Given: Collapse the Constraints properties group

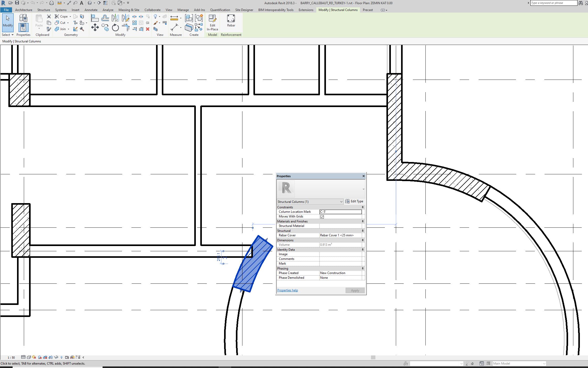Looking at the screenshot, I should click(363, 207).
